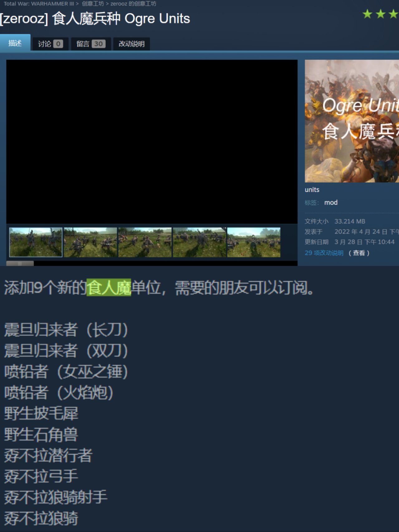Open the 改动说明 change notes tab
The width and height of the screenshot is (399, 532).
tap(131, 44)
